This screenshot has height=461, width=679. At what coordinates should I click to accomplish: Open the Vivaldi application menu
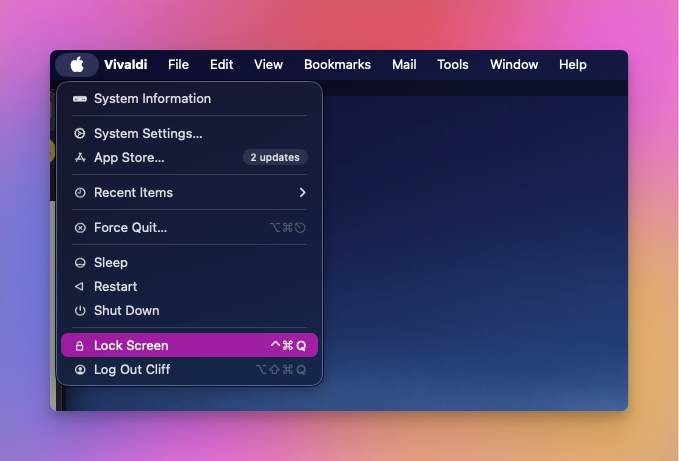click(125, 65)
